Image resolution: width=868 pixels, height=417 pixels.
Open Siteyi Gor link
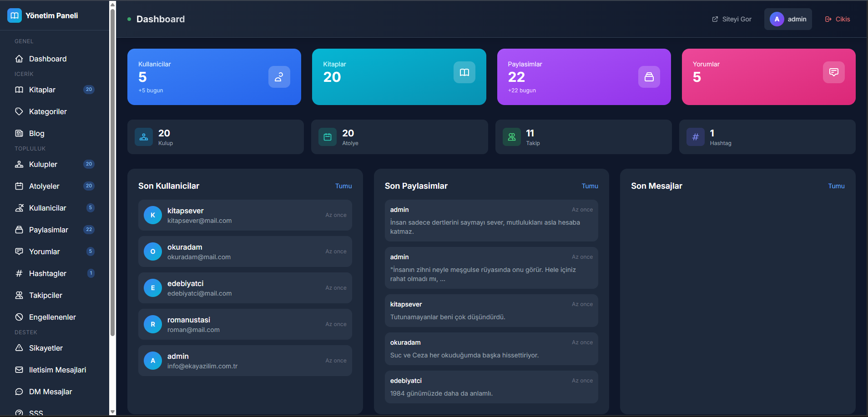click(732, 19)
